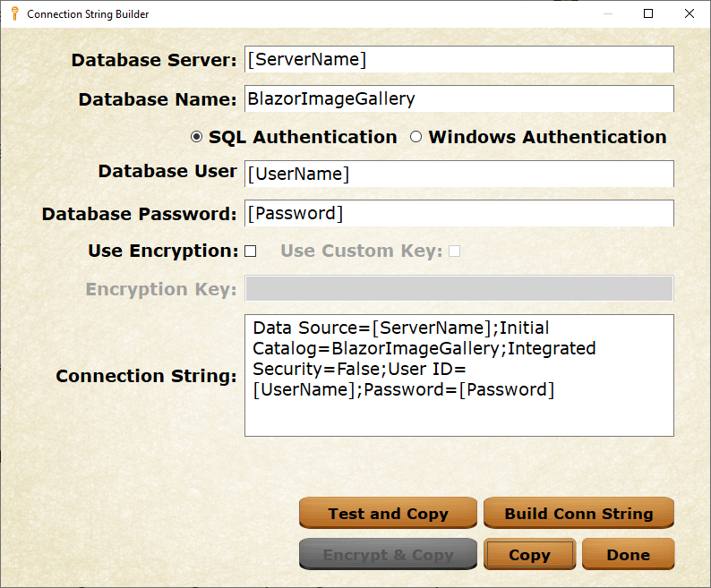The height and width of the screenshot is (588, 711).
Task: Close the Connection String Builder window
Action: (x=689, y=13)
